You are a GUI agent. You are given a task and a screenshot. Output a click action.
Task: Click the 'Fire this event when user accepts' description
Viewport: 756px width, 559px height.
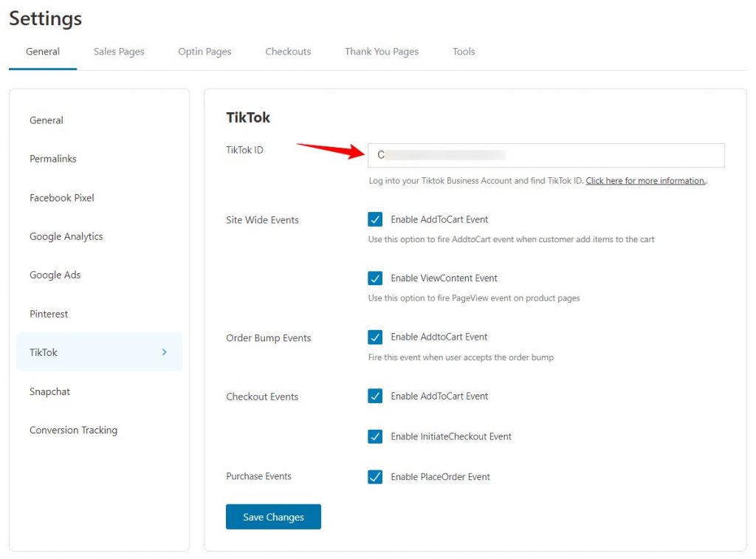[461, 357]
